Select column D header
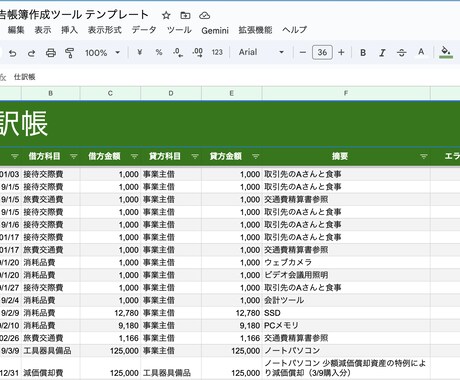Image resolution: width=460 pixels, height=380 pixels. click(171, 93)
